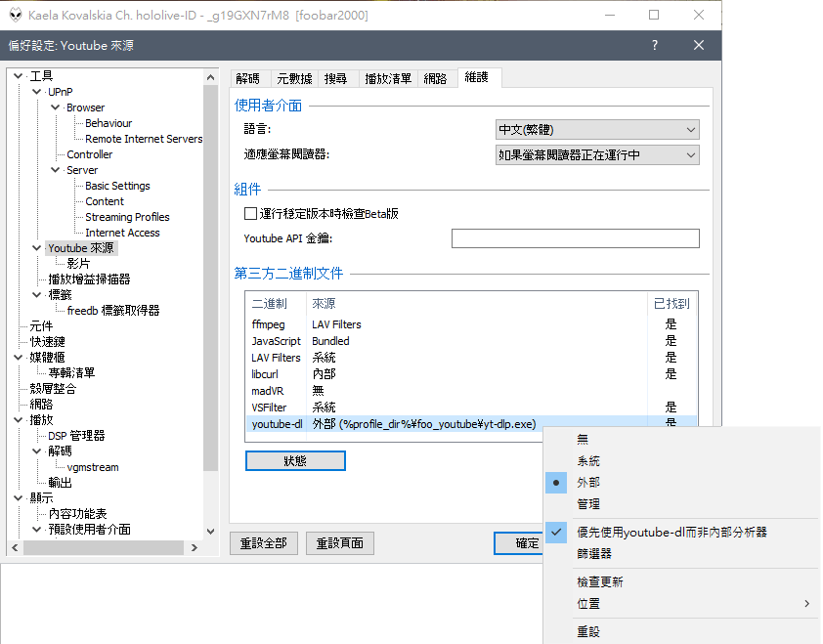Screen dimensions: 823x644
Task: Collapse the Youtube 來源 tree node
Action: 37,248
